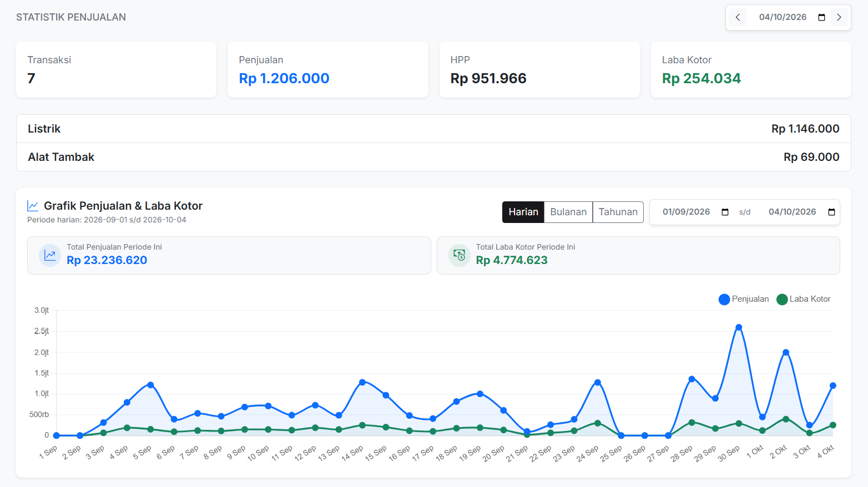The image size is (868, 487).
Task: Click the Total Penjualan trend icon
Action: click(x=50, y=255)
